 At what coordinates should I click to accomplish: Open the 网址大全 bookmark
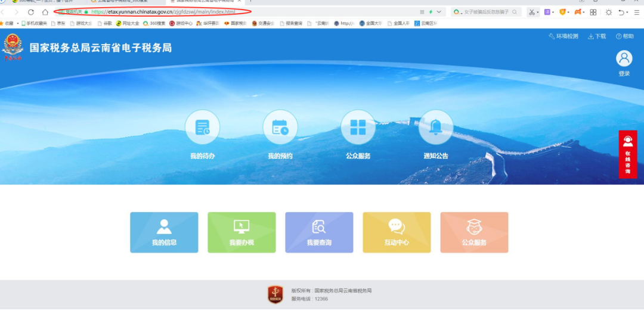coord(128,23)
